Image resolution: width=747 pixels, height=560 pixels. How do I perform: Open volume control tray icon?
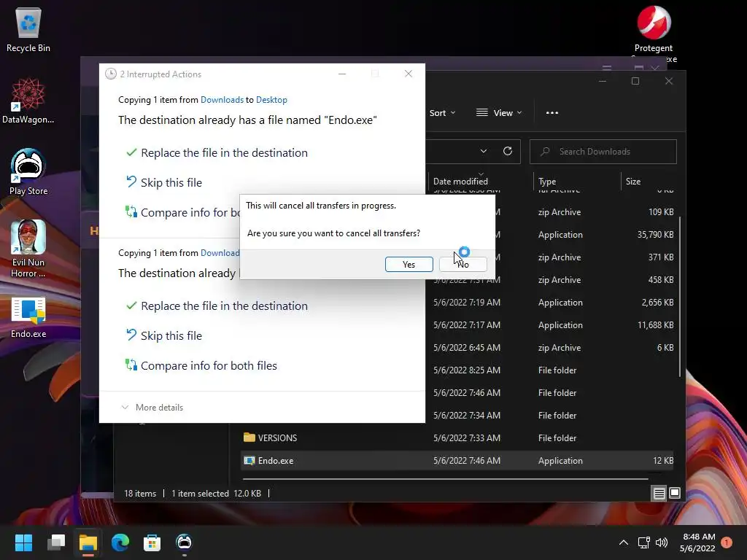[661, 542]
